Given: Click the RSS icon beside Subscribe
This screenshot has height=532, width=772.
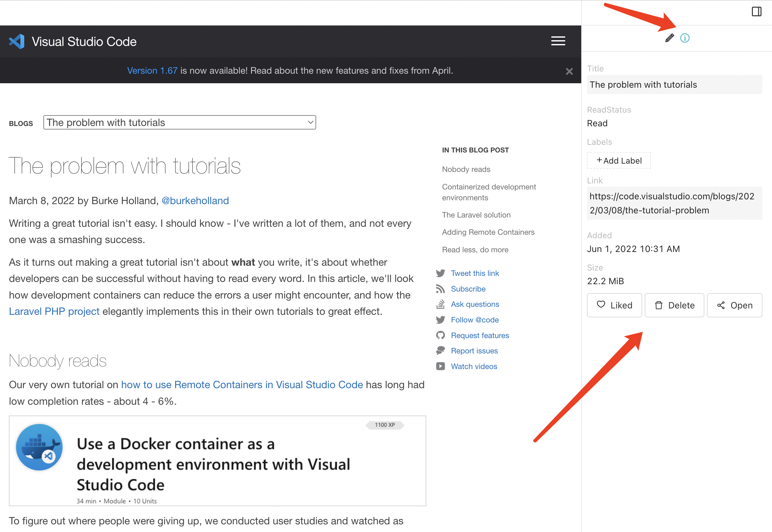Looking at the screenshot, I should tap(440, 289).
